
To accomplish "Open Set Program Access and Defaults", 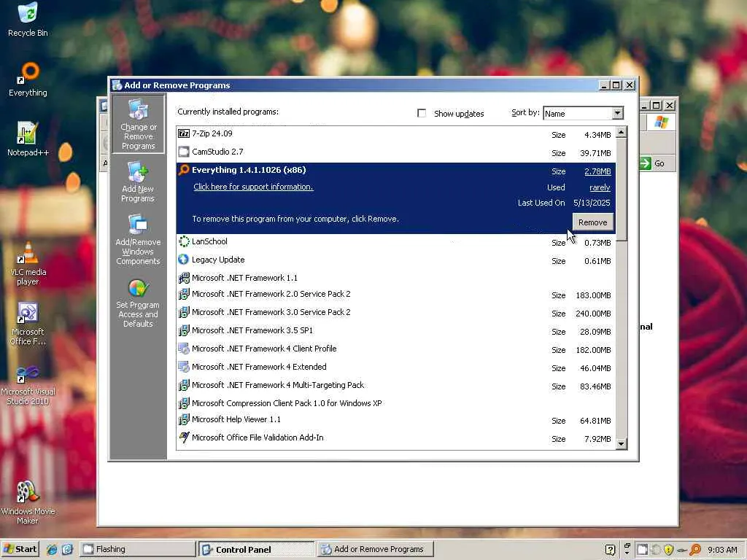I will click(138, 303).
